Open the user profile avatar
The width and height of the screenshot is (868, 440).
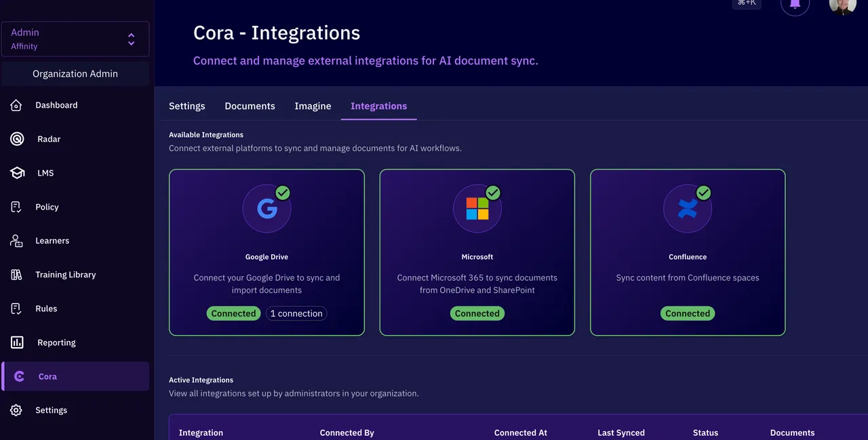(x=843, y=5)
